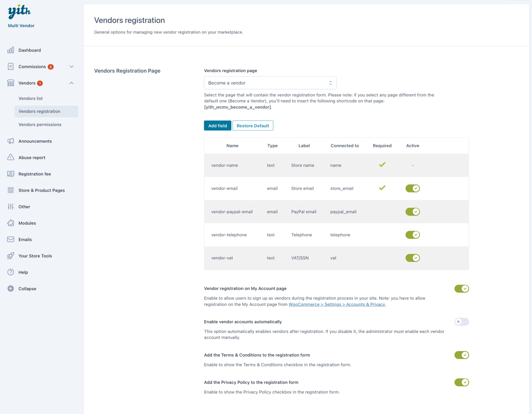532x414 pixels.
Task: Collapse the Vendors submenu chevron
Action: click(72, 83)
